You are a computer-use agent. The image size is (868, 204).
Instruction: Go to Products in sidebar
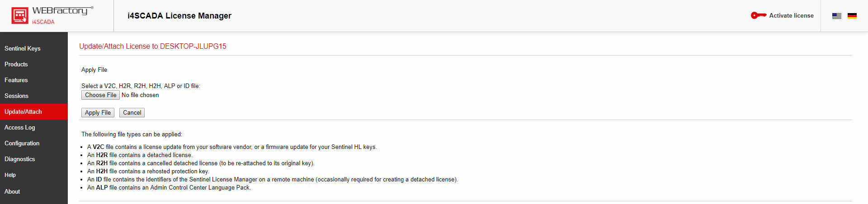[x=16, y=64]
